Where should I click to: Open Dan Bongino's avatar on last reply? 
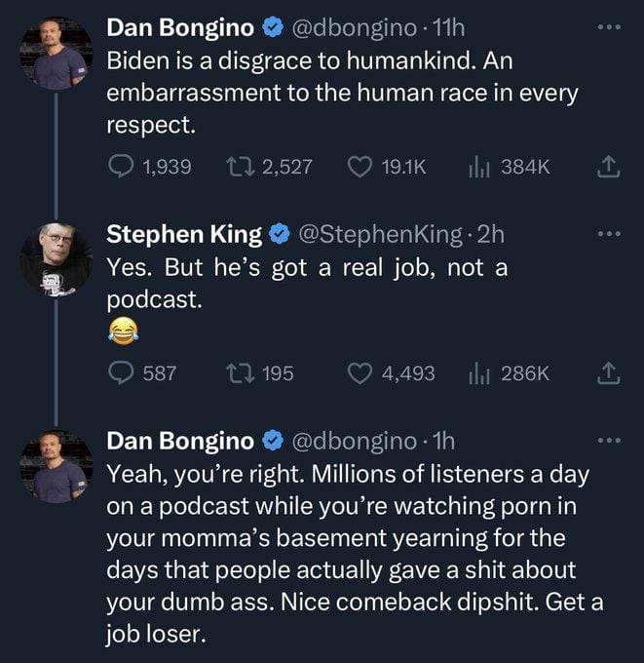pyautogui.click(x=57, y=466)
